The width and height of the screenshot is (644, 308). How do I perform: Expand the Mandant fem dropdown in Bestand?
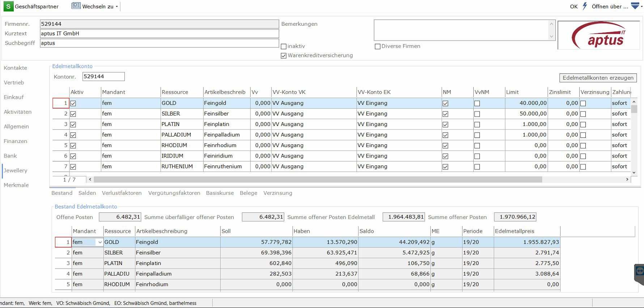click(x=100, y=242)
